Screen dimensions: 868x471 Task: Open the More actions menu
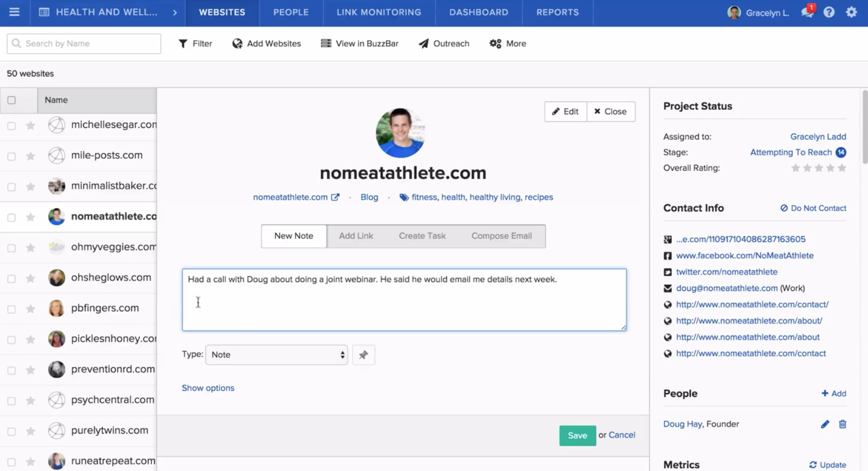pos(508,43)
